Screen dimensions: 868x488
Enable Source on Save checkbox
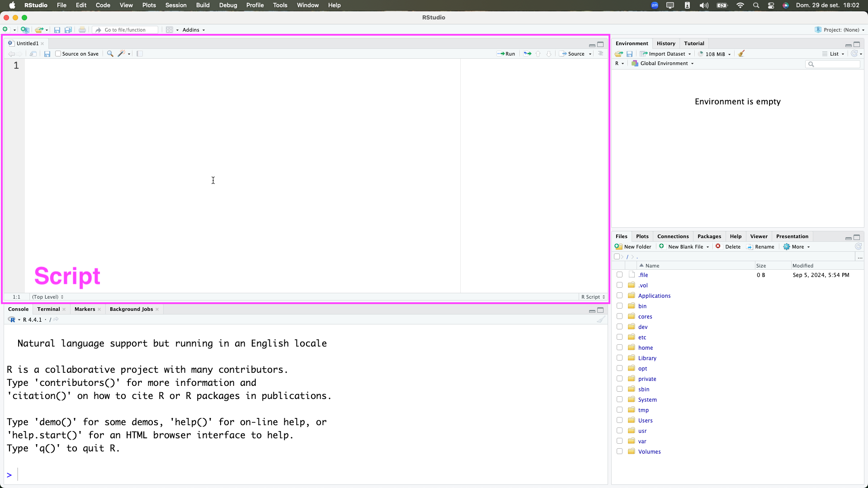[x=58, y=54]
